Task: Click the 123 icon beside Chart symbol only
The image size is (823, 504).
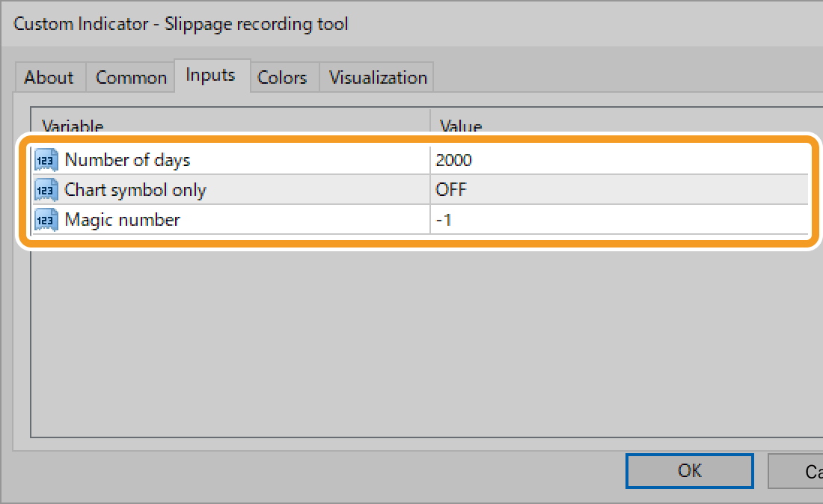Action: click(x=46, y=189)
